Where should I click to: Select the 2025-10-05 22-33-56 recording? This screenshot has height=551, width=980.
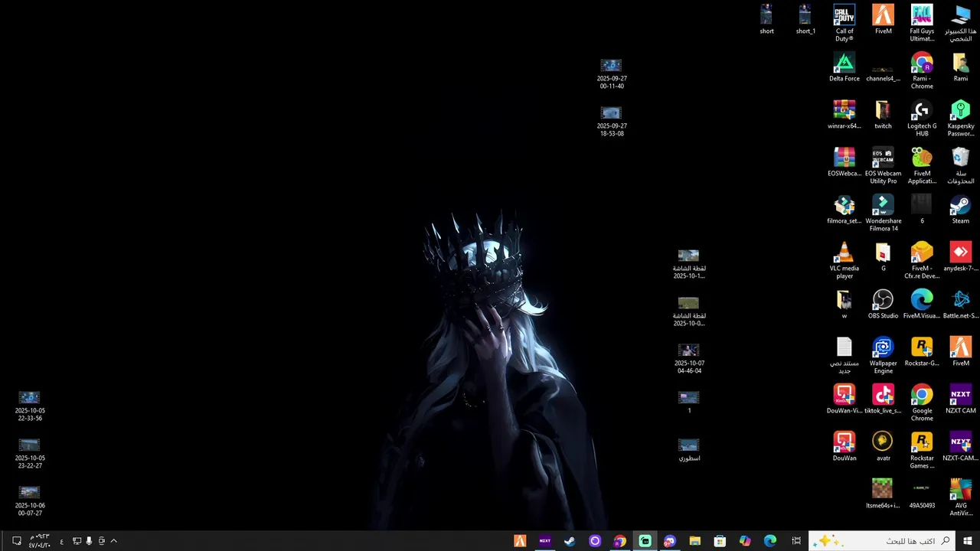click(30, 406)
